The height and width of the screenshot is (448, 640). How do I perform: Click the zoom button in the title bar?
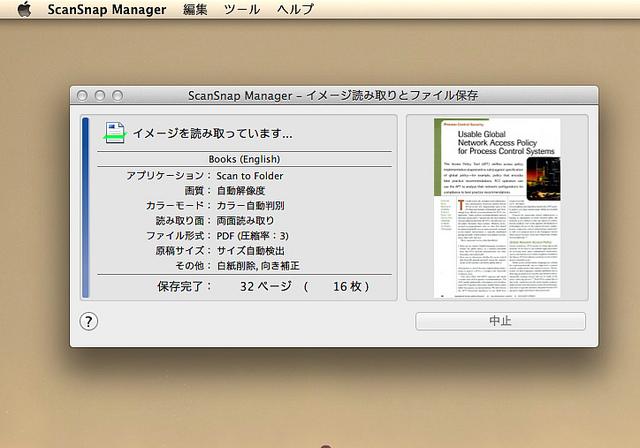tap(117, 96)
